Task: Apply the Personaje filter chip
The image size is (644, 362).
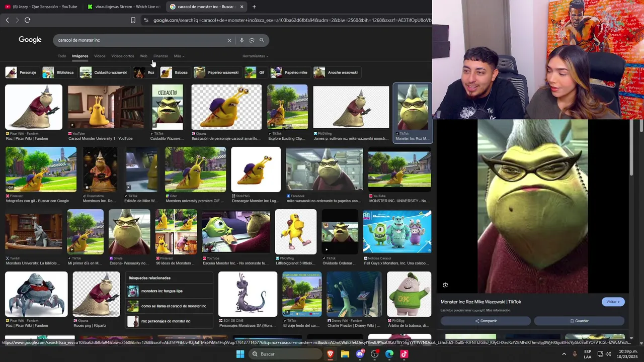Action: 21,72
